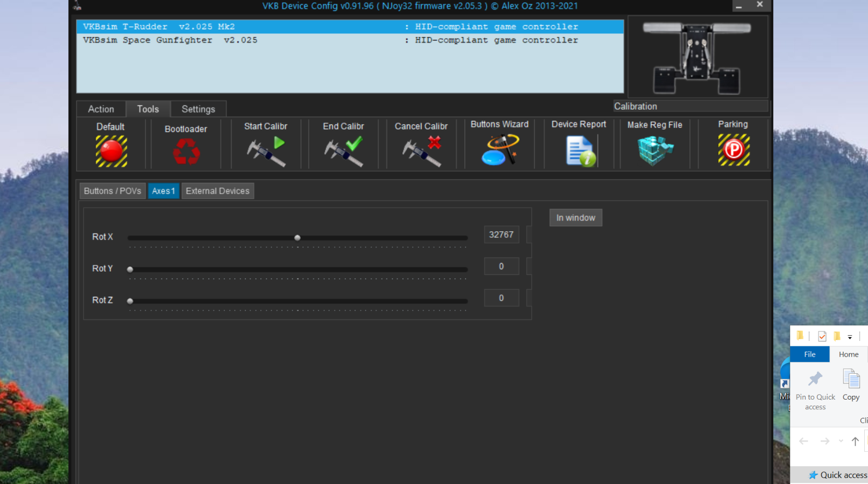Open the Settings tab
Viewport: 868px width, 484px height.
point(198,109)
